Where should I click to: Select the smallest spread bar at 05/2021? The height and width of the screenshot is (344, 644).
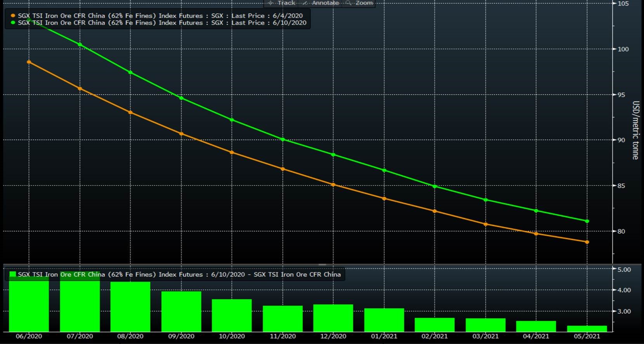(x=587, y=329)
